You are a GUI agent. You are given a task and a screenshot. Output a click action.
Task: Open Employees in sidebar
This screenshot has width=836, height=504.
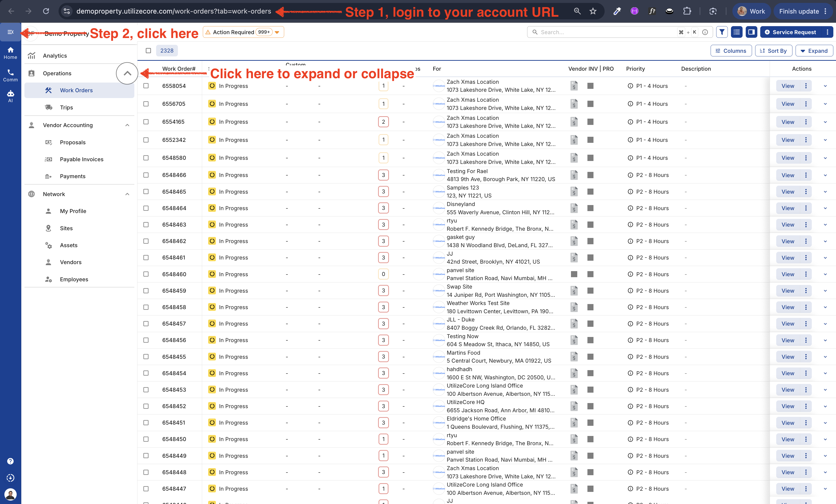click(79, 279)
